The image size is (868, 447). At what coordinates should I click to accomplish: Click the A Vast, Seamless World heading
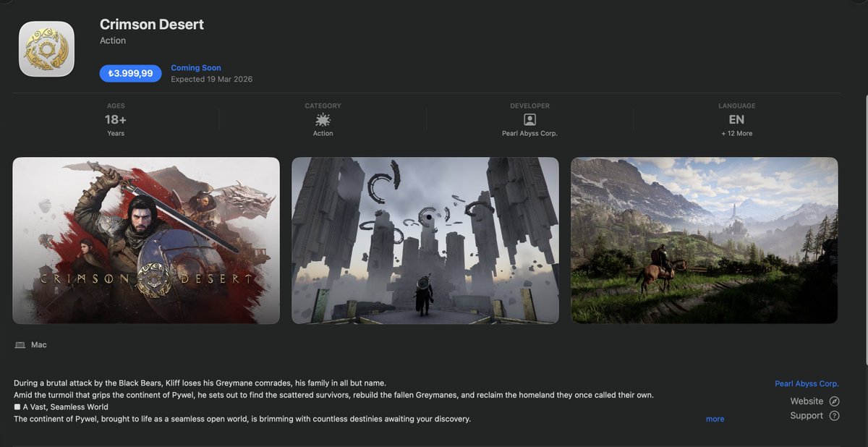click(65, 407)
